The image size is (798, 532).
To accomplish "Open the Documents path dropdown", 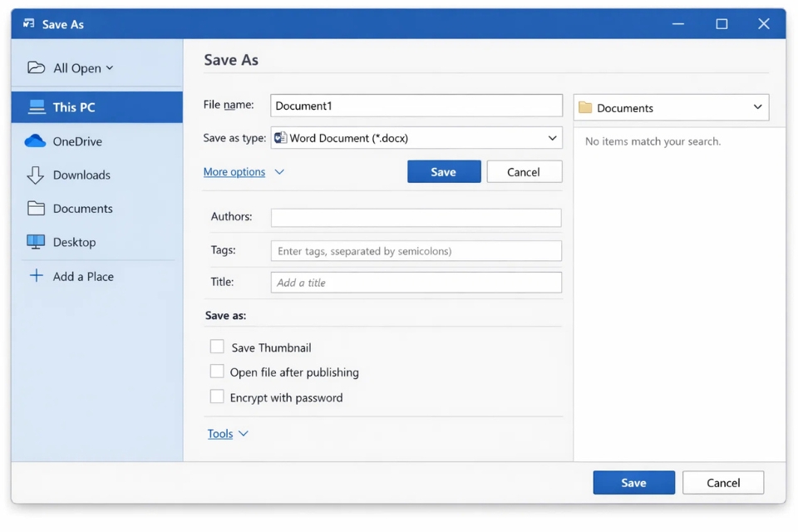I will (757, 107).
